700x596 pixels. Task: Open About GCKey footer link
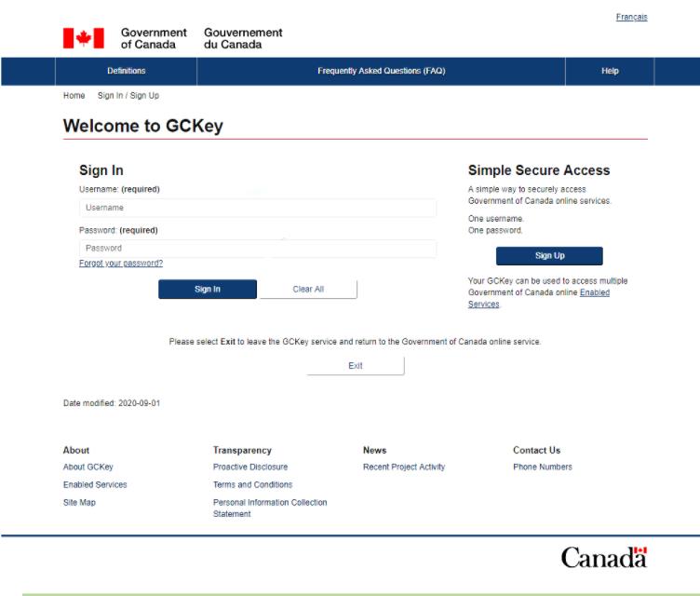pos(87,467)
